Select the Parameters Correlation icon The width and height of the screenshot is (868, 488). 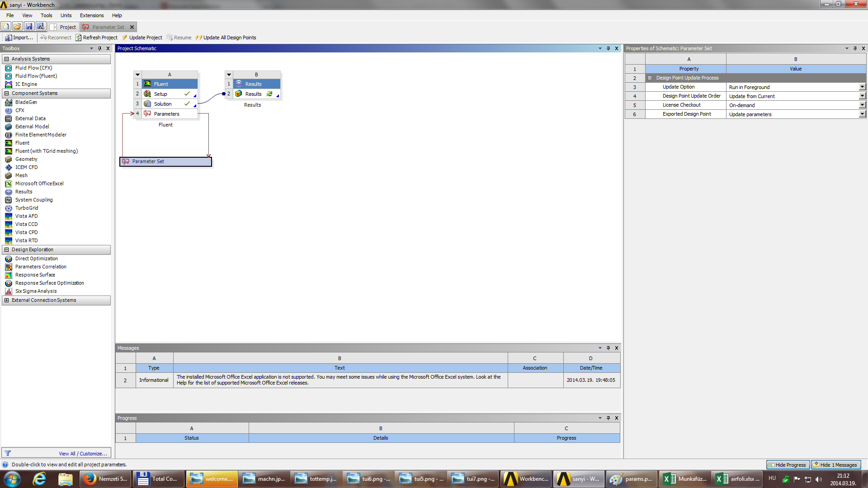(8, 267)
